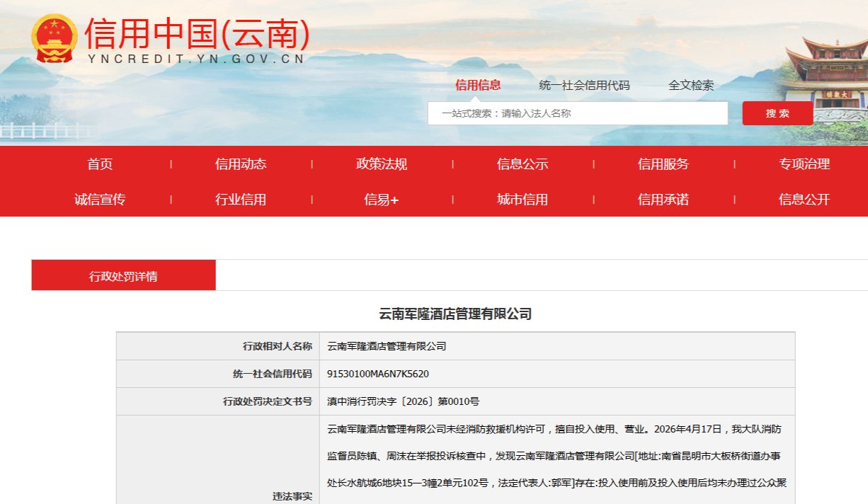Open the 专项治理 menu item
This screenshot has width=868, height=504.
point(804,164)
